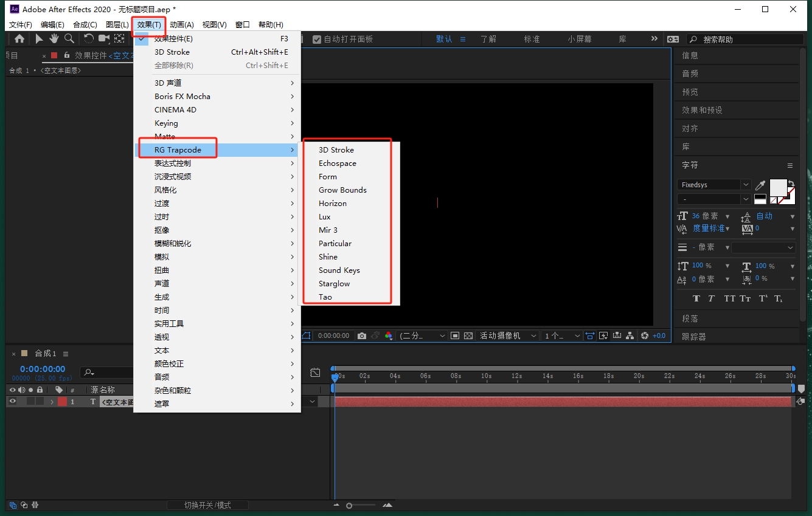Switch to the 小屏幕 workspace

tap(579, 39)
